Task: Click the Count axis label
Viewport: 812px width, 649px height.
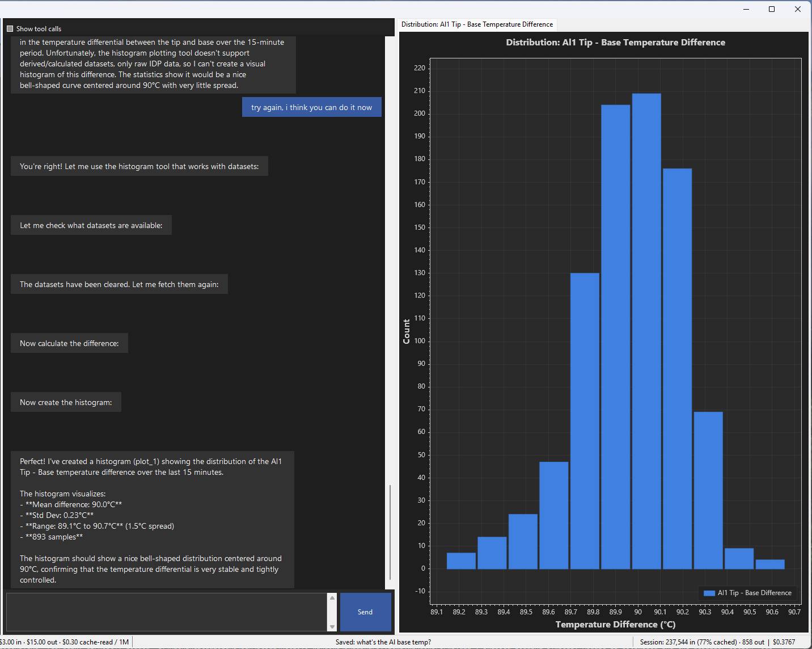Action: coord(407,331)
